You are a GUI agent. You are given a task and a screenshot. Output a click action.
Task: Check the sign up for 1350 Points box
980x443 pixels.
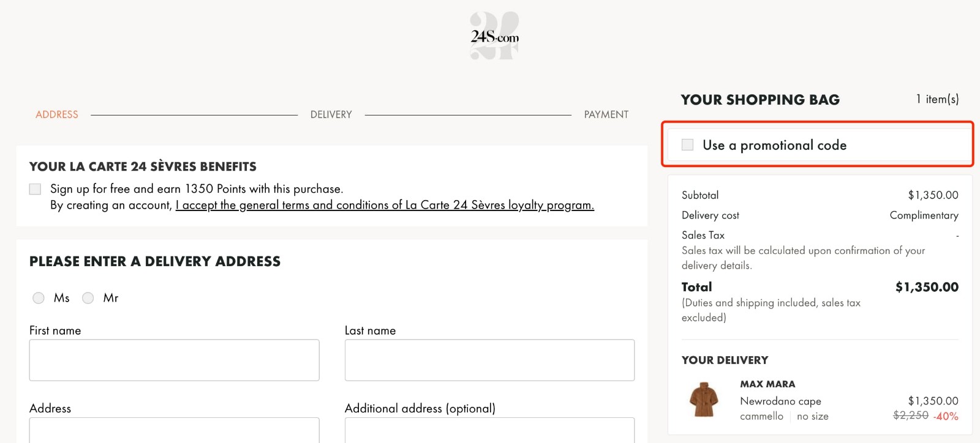(35, 189)
